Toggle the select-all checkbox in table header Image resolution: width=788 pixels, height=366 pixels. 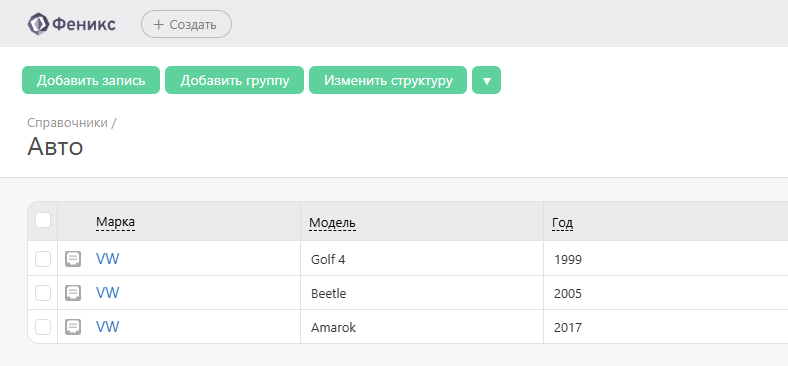43,220
